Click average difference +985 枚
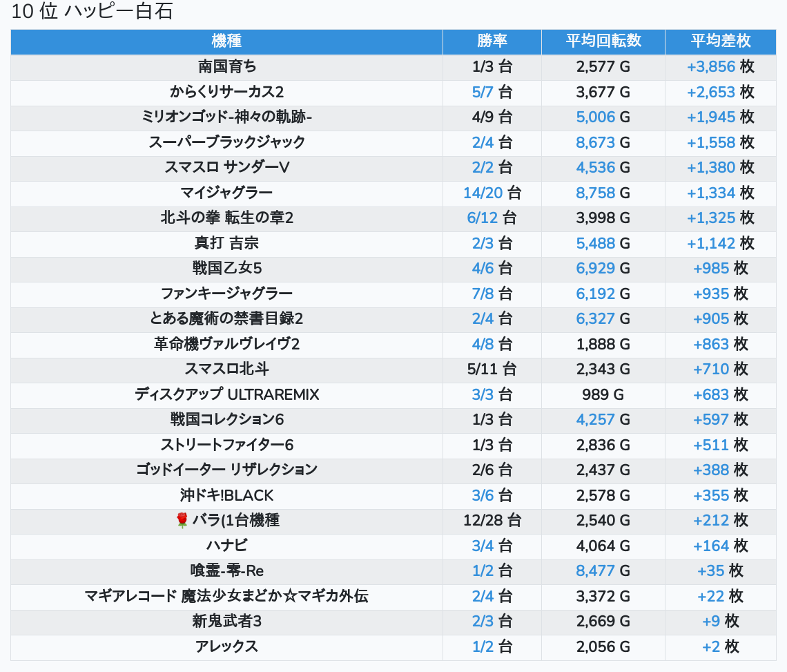The width and height of the screenshot is (787, 672). pyautogui.click(x=720, y=268)
